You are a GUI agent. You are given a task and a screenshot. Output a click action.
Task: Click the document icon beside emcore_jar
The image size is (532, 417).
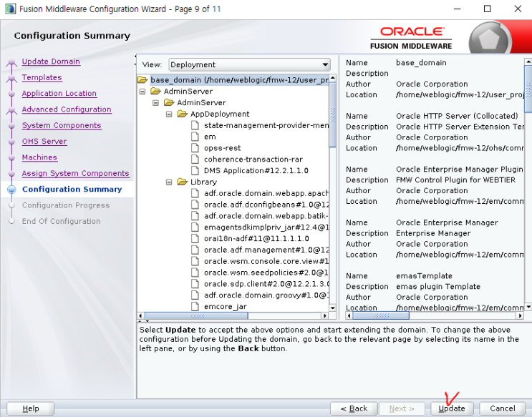(195, 306)
